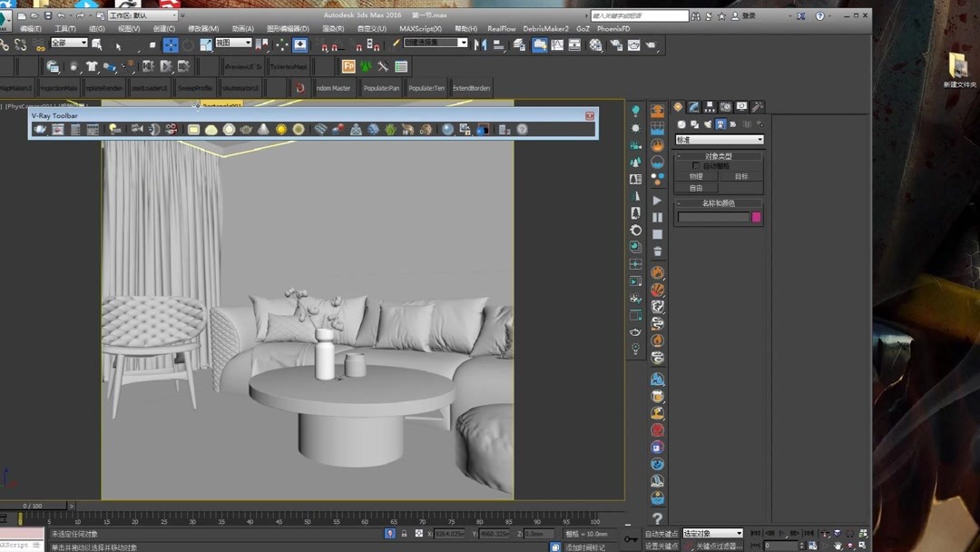980x552 pixels.
Task: Open the MAXScript menu
Action: pyautogui.click(x=418, y=28)
